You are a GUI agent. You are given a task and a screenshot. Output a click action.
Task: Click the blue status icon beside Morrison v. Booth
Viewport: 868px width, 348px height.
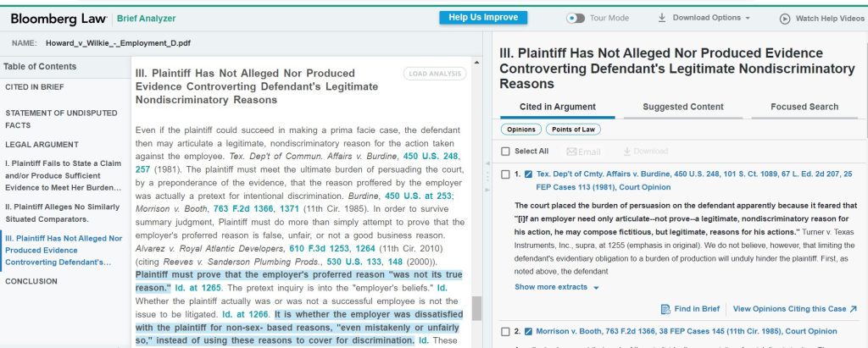529,331
